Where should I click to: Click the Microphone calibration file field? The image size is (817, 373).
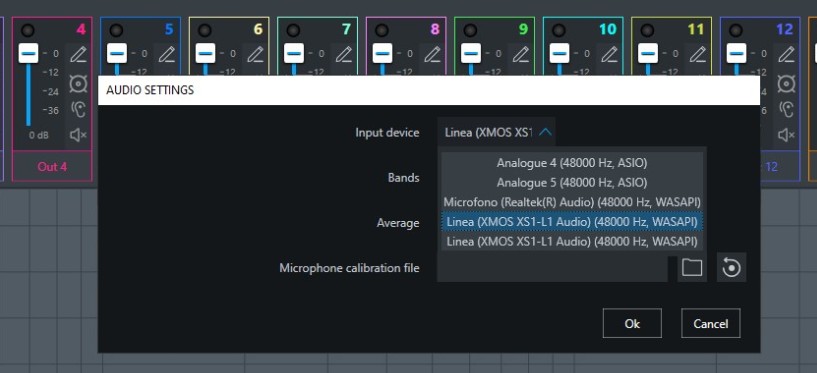point(552,268)
